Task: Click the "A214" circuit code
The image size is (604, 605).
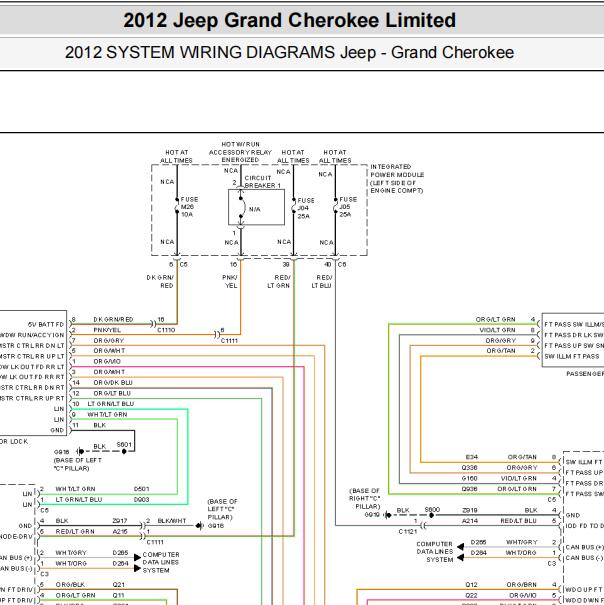Action: click(x=470, y=521)
